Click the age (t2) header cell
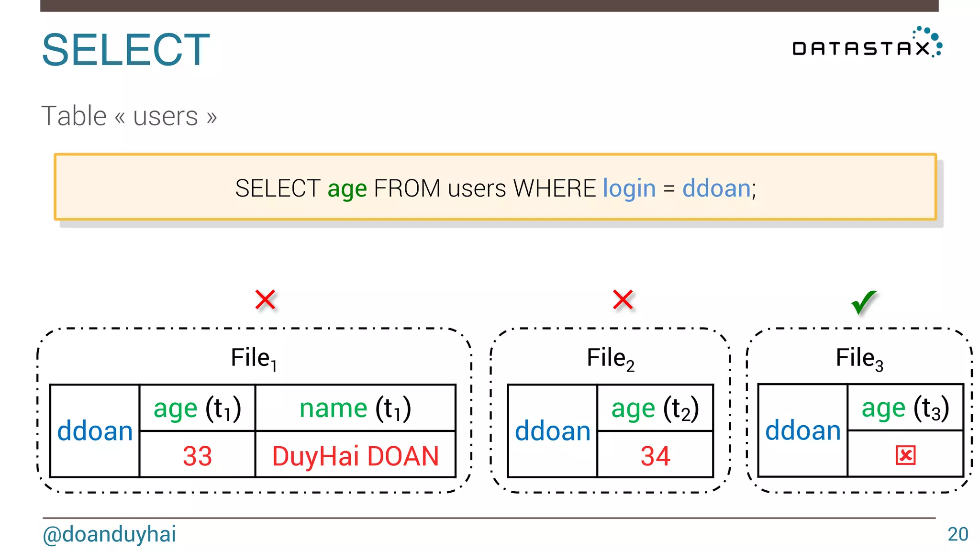 [x=655, y=408]
